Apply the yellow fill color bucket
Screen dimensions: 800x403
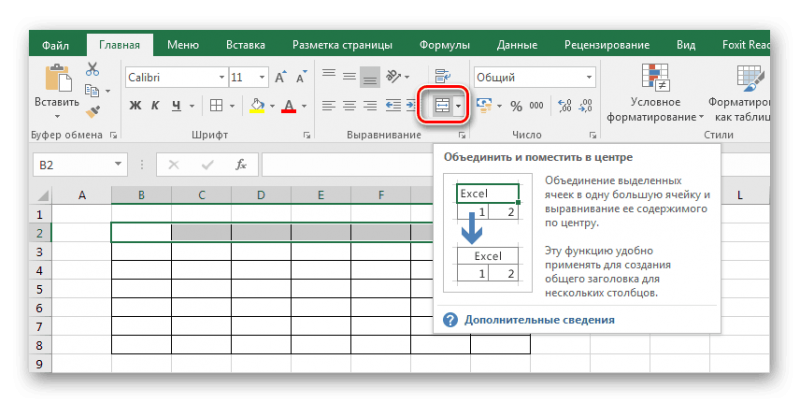(257, 106)
